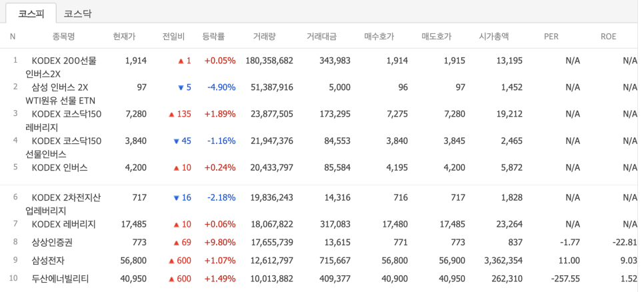Click the market cap value 262,310

pos(506,279)
